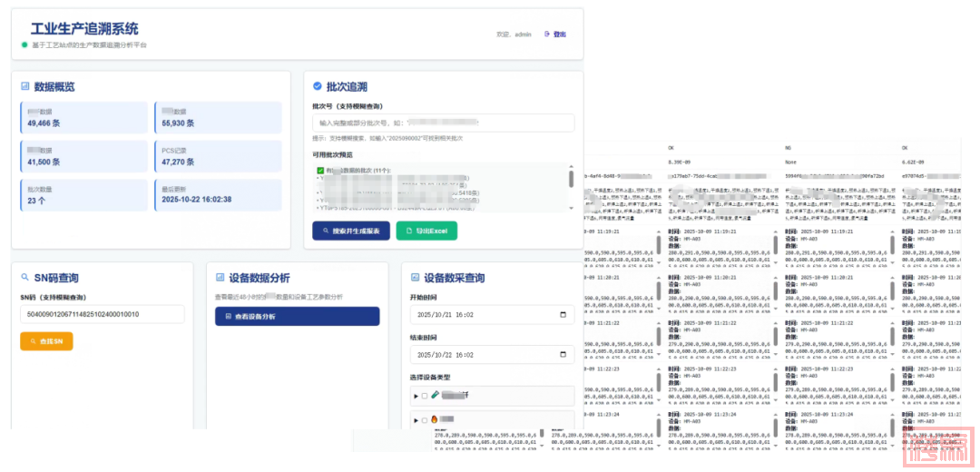This screenshot has width=980, height=472.
Task: Check the first device type checkbox
Action: pos(425,396)
